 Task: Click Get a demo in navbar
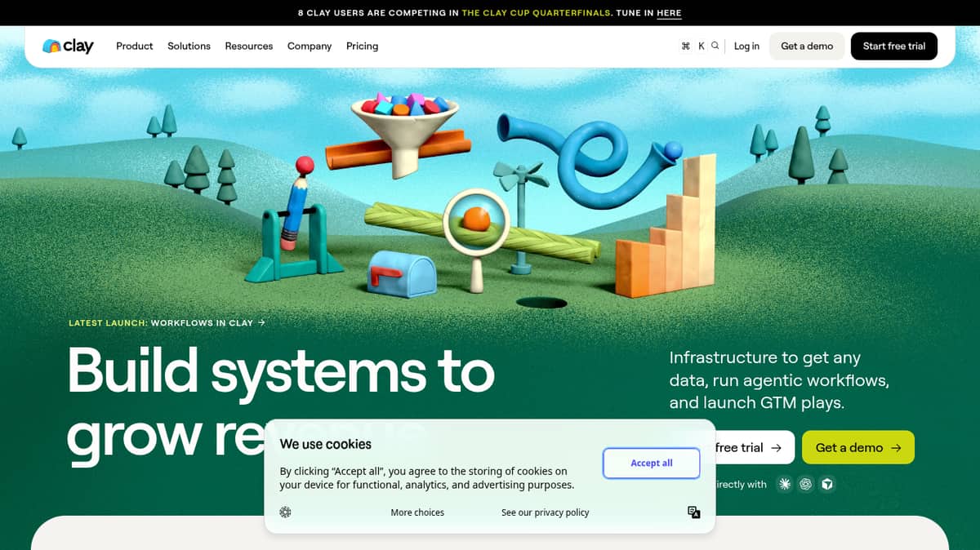coord(807,47)
